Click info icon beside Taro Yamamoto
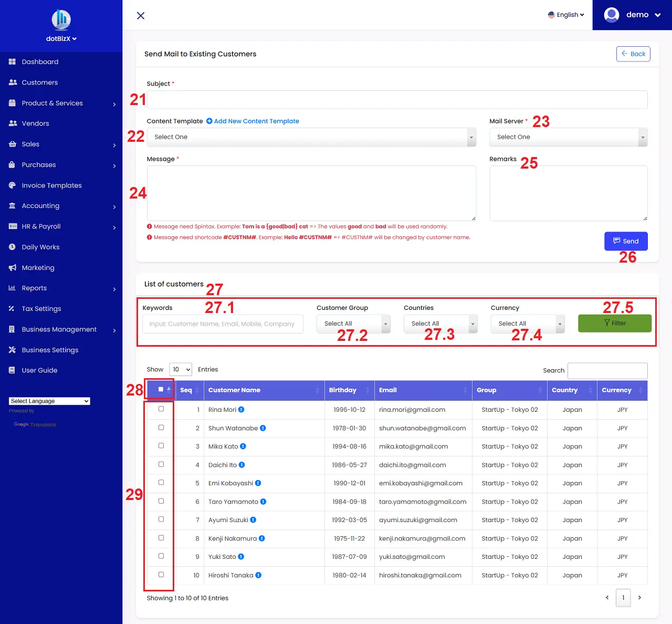Image resolution: width=672 pixels, height=624 pixels. coord(263,502)
